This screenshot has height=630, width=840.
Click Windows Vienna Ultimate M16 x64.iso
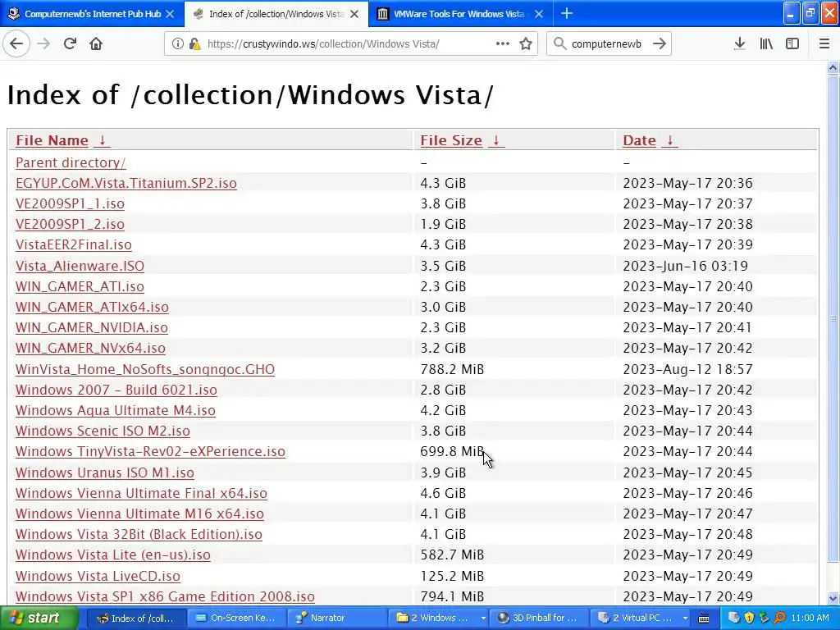point(139,514)
